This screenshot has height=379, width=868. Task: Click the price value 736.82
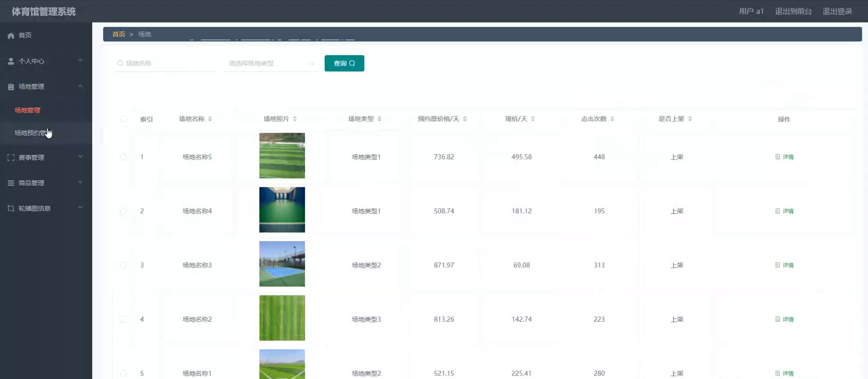coord(444,157)
